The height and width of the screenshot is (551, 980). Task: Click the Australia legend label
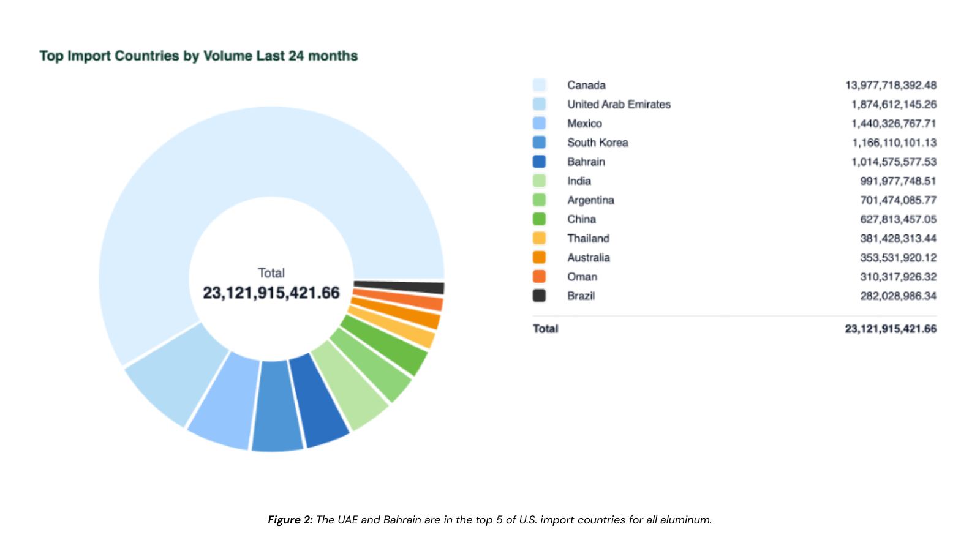pyautogui.click(x=588, y=258)
